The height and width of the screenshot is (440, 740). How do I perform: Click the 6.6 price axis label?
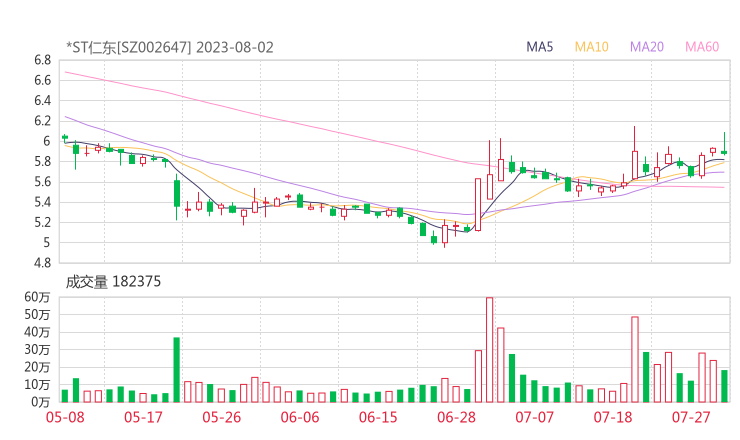[42, 80]
